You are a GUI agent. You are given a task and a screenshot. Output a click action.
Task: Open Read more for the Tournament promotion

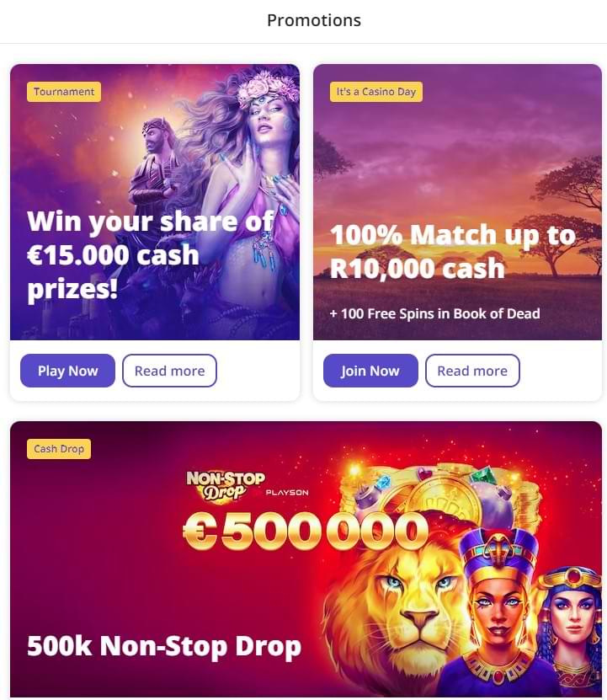tap(169, 371)
